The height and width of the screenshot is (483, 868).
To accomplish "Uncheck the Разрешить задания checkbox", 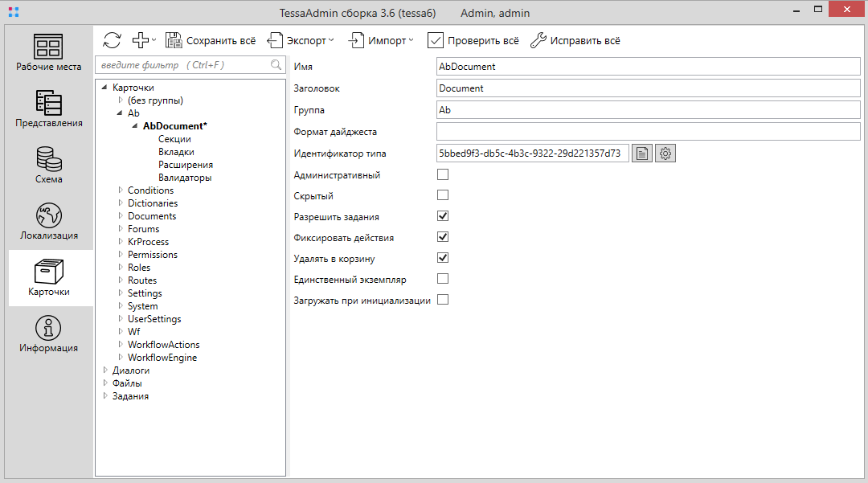I will [443, 216].
